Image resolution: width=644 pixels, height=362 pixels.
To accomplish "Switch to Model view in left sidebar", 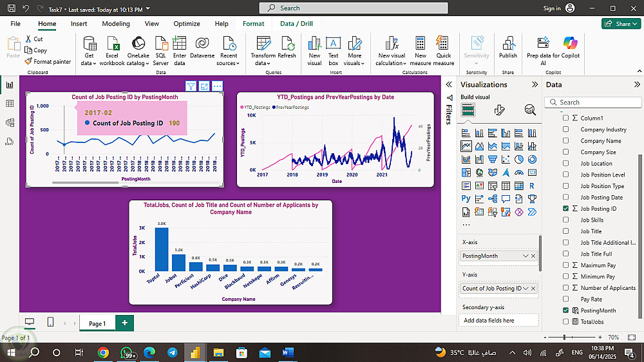I will point(10,122).
